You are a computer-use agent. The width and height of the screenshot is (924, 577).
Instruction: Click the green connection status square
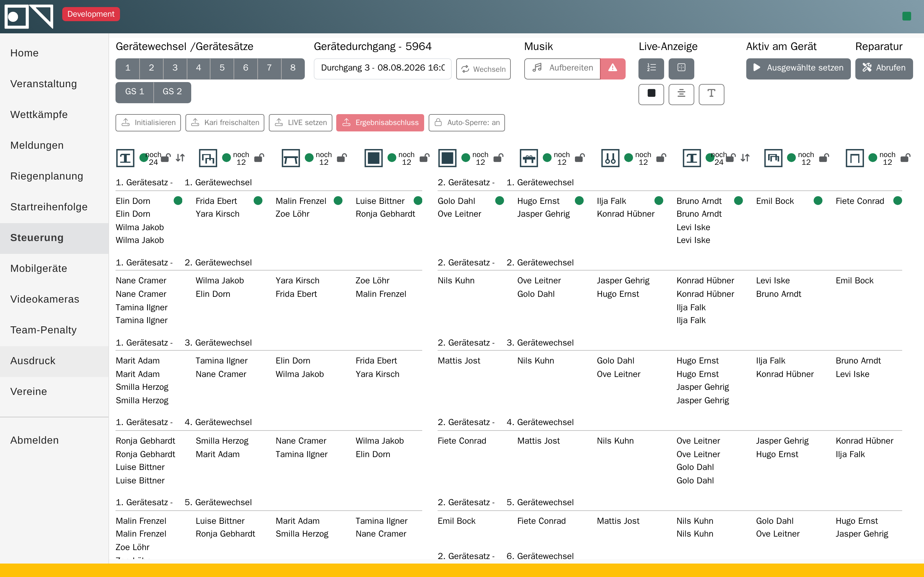pyautogui.click(x=906, y=16)
